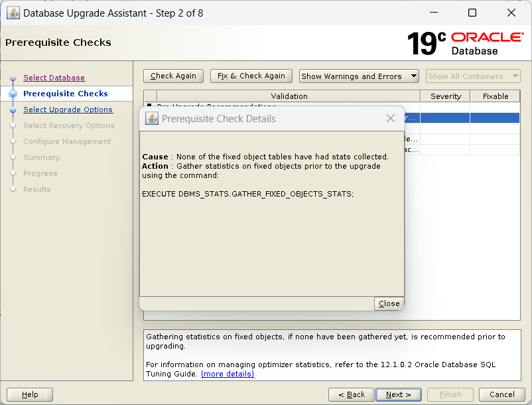The height and width of the screenshot is (405, 532).
Task: Click the Progress step in sidebar
Action: click(40, 173)
